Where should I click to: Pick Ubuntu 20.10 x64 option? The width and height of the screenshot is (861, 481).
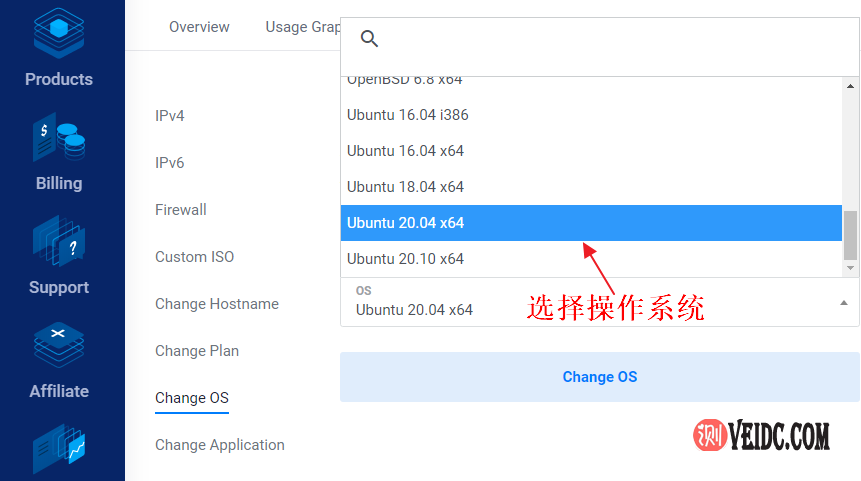pyautogui.click(x=405, y=259)
